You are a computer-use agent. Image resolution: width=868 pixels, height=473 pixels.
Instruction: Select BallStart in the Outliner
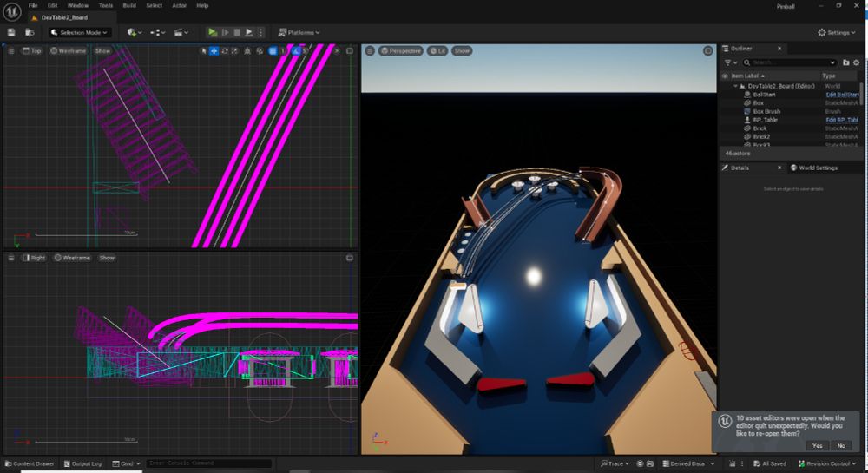point(764,95)
